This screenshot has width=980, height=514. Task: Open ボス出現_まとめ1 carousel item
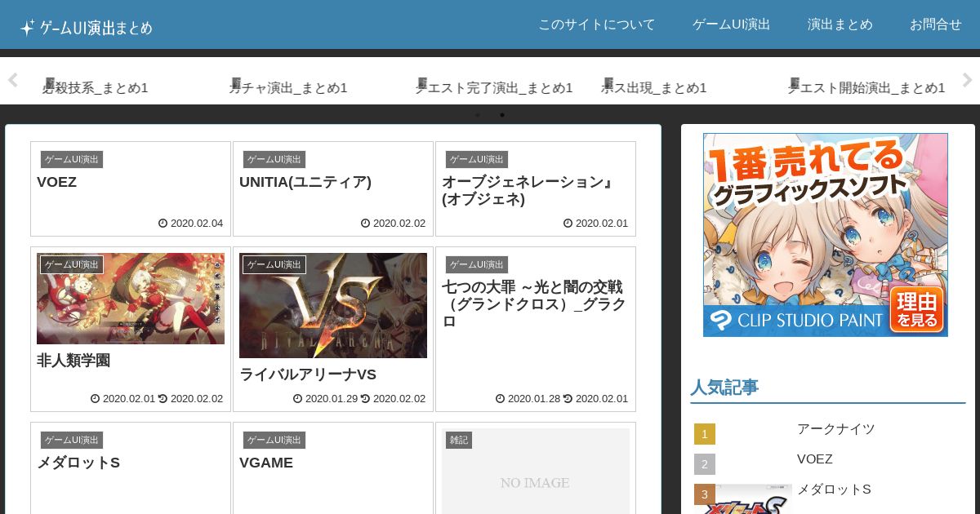(654, 87)
